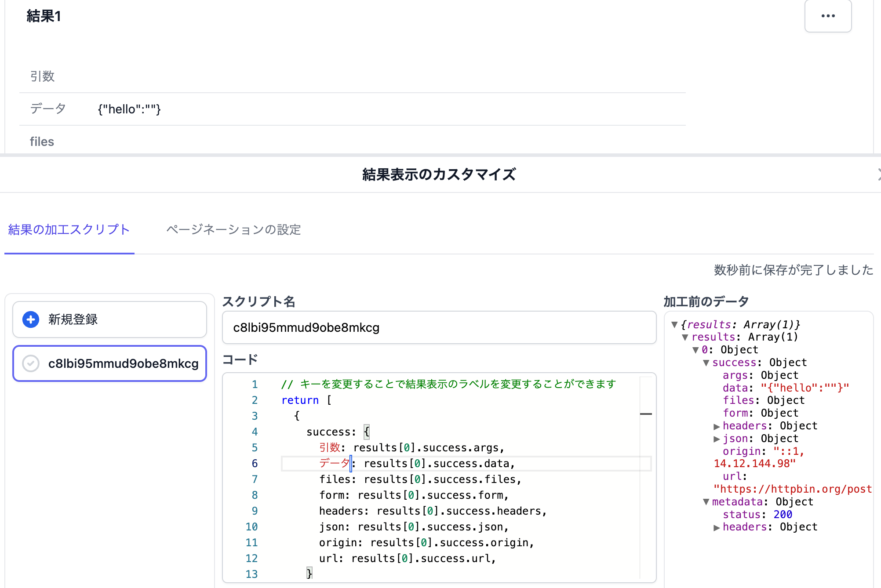Screen dimensions: 881x588
Task: Click the 加工前のデータ heading
Action: (x=706, y=301)
